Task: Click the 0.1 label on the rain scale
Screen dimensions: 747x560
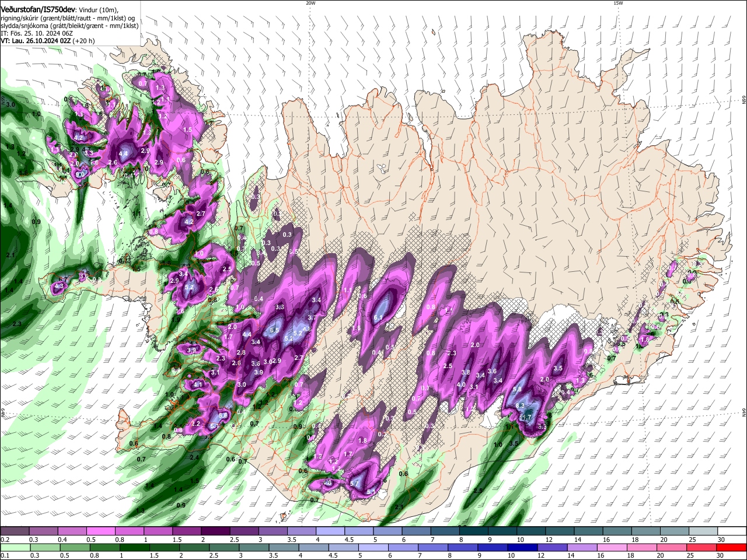Action: coord(5,555)
